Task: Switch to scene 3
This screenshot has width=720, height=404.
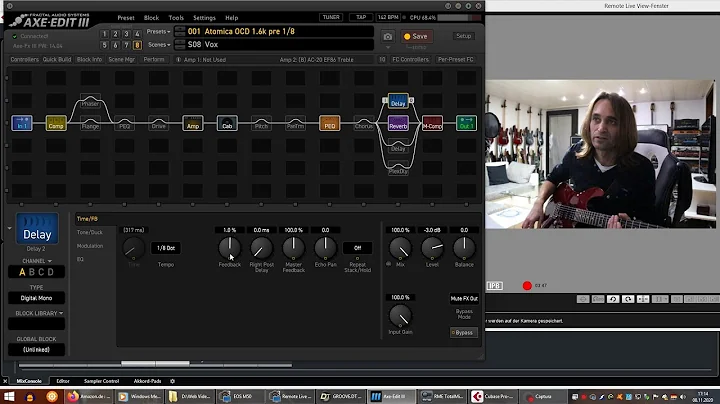Action: coord(126,34)
